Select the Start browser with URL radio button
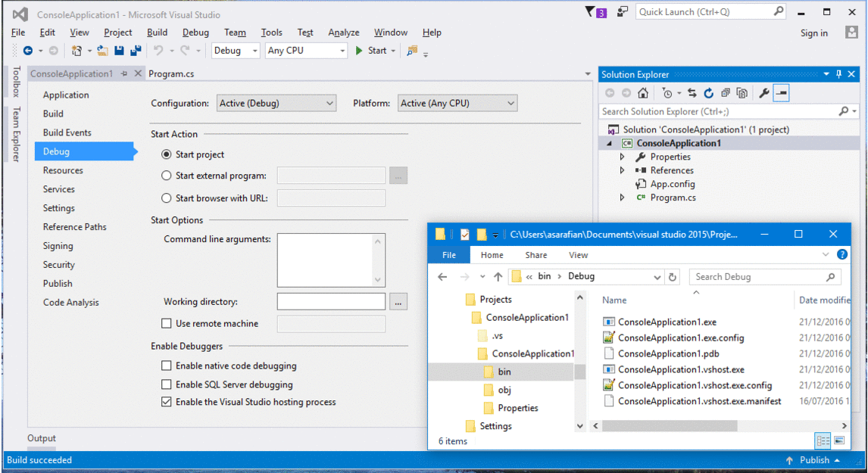 pos(166,198)
